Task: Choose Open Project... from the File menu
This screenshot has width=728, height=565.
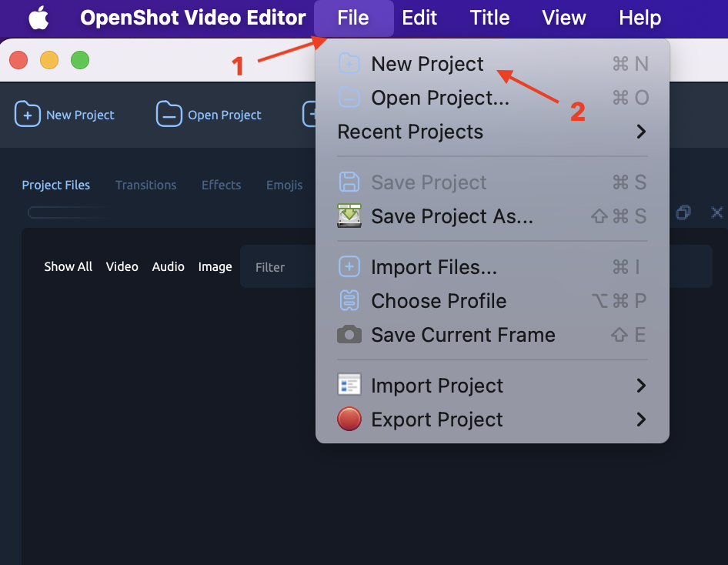Action: pos(493,98)
